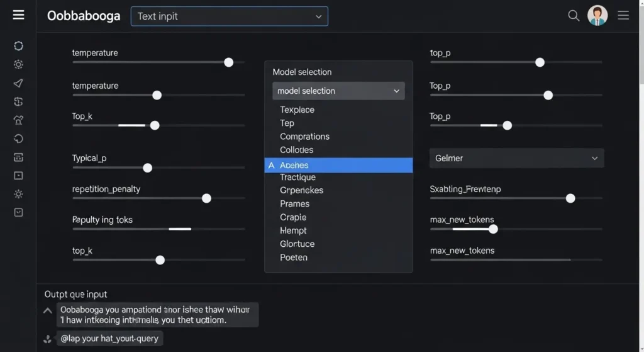Select 'Tractique' from the model list
Viewport: 644px width, 352px height.
click(x=297, y=177)
